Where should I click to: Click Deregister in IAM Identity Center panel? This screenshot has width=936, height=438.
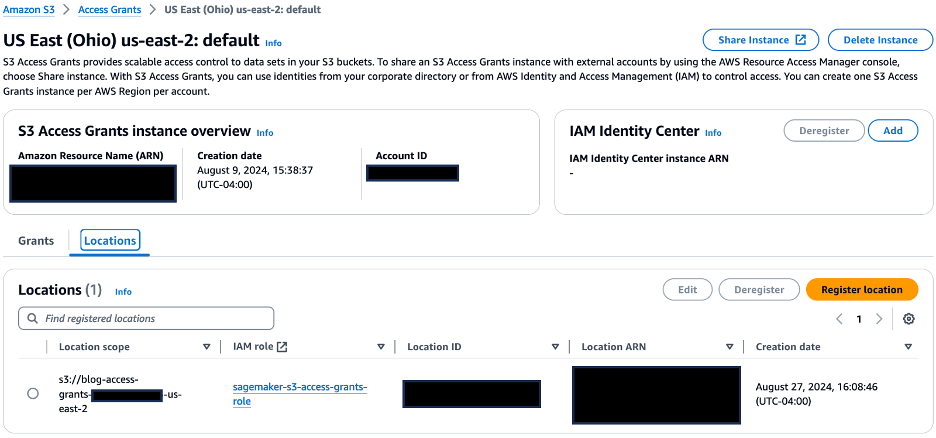[824, 131]
